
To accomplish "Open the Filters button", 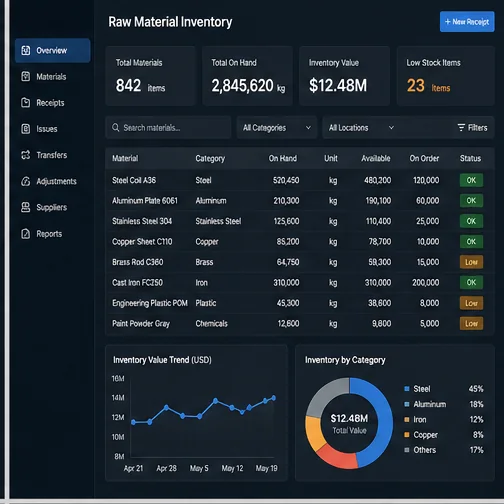I will [472, 128].
